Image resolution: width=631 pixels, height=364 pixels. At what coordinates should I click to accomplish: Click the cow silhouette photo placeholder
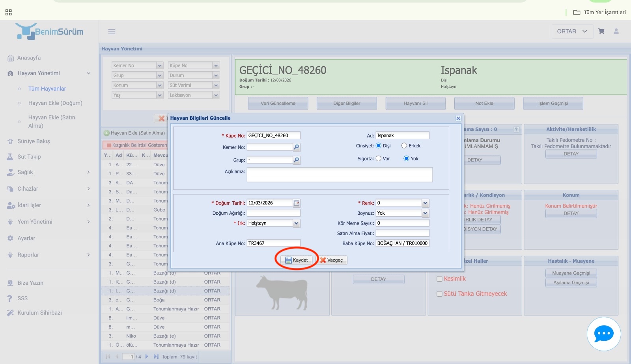tap(282, 292)
